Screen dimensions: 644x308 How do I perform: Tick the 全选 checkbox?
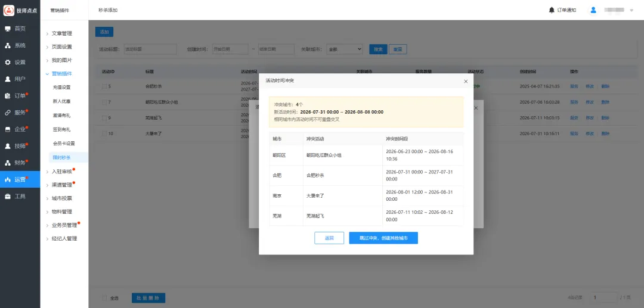(104, 298)
